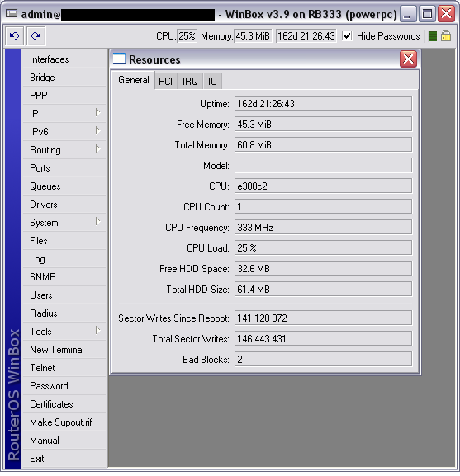Open the PPP menu item
460x476 pixels.
(x=64, y=96)
